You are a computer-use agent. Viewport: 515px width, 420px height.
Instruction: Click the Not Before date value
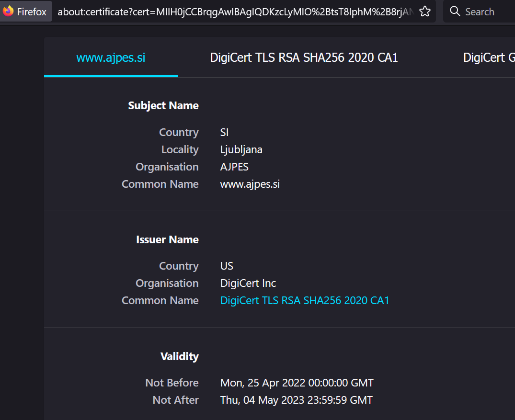point(297,383)
